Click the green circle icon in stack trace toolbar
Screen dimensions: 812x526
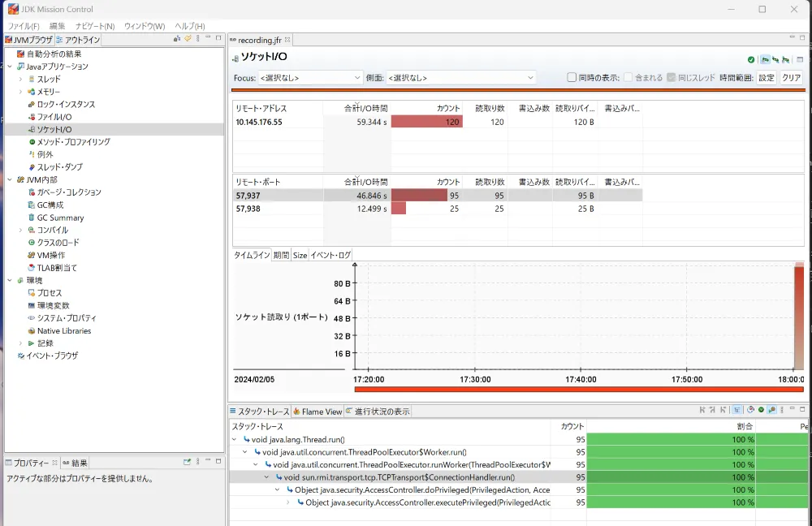click(x=762, y=410)
